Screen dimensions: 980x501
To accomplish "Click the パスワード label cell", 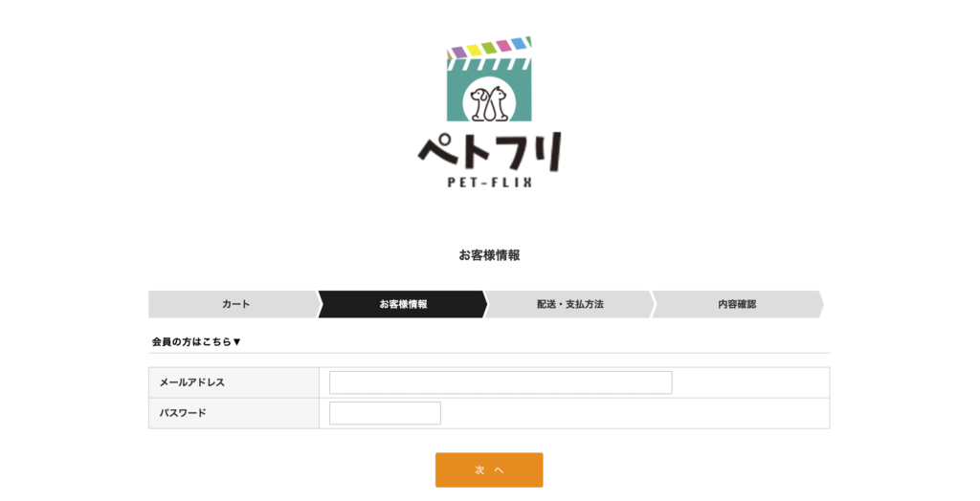I will coord(234,413).
